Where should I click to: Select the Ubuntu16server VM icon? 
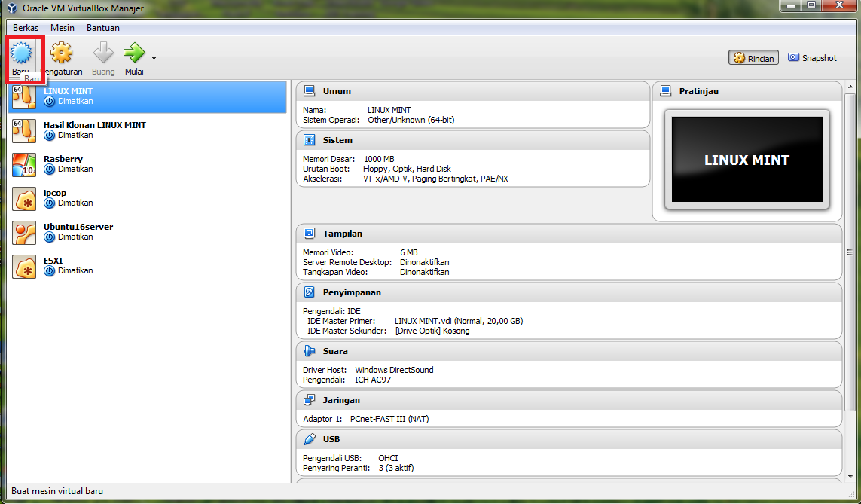point(24,233)
